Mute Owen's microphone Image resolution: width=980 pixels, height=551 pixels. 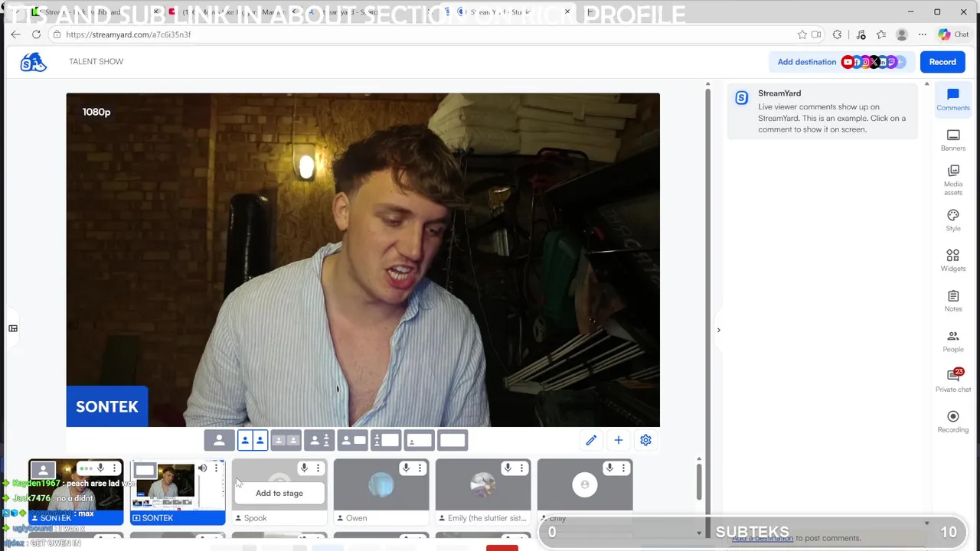tap(406, 468)
